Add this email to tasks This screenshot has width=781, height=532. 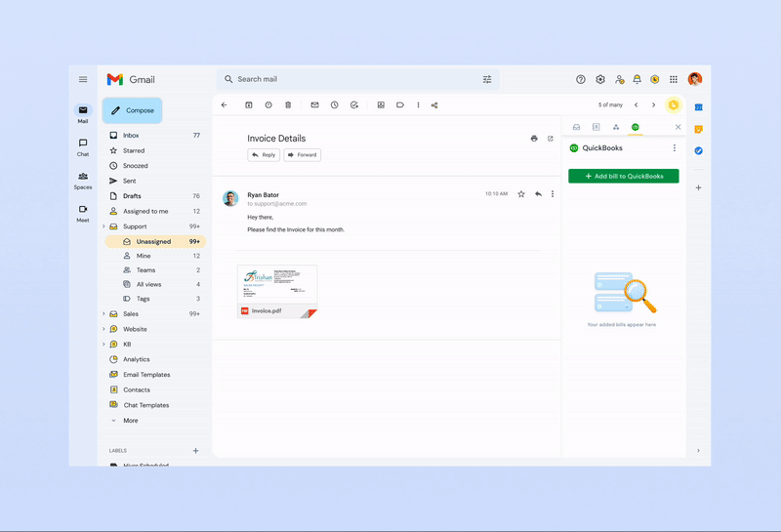coord(354,105)
